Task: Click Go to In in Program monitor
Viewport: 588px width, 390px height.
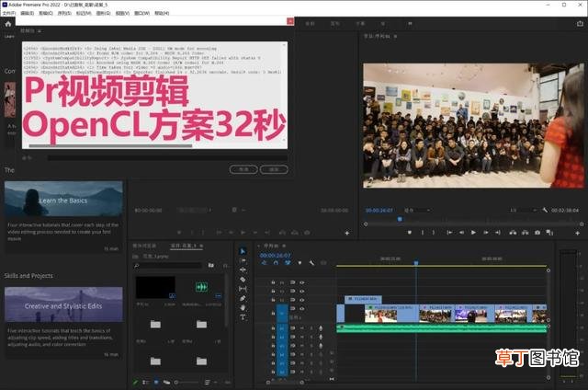Action: 449,233
